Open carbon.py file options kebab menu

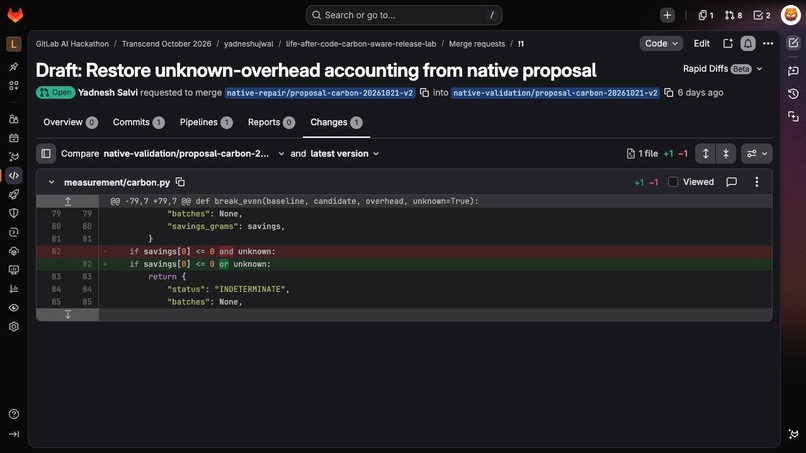756,182
